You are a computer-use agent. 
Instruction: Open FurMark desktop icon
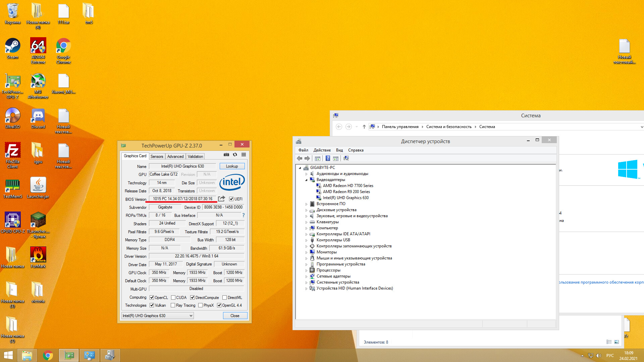(38, 257)
